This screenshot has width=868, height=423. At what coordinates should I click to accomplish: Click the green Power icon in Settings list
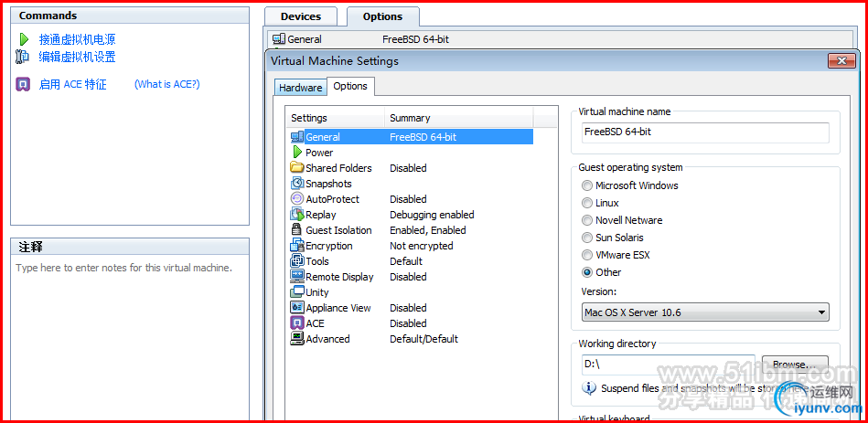pyautogui.click(x=297, y=152)
